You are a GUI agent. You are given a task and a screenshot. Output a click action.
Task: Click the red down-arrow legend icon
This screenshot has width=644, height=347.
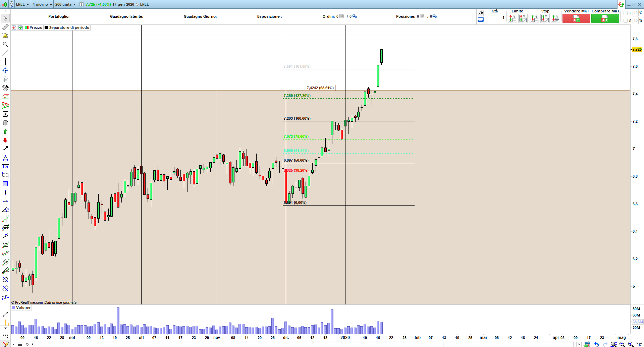[x=14, y=27]
